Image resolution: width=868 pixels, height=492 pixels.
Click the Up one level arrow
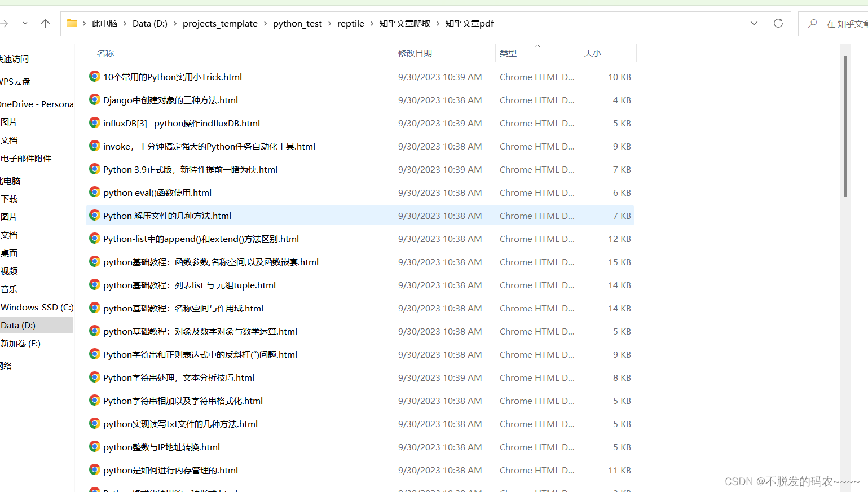[x=46, y=23]
